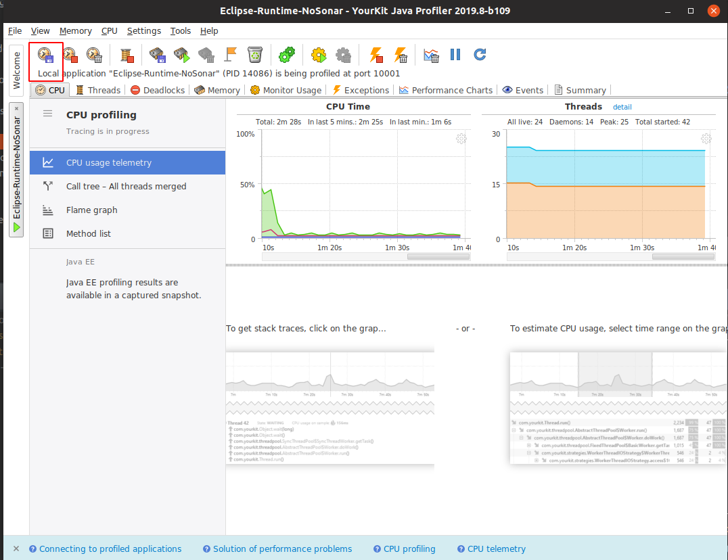Collapse the CPU profiling sidebar via hamburger icon
Viewport: 728px width, 560px height.
tap(48, 114)
